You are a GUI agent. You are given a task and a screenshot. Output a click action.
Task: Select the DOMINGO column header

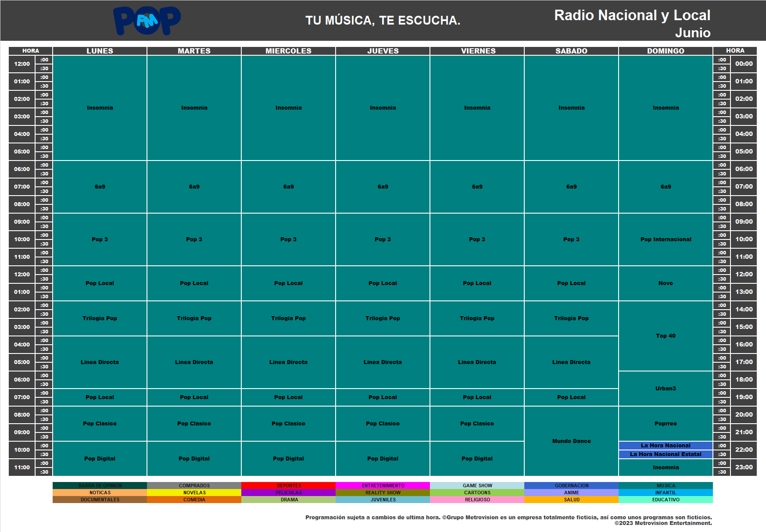(x=666, y=51)
